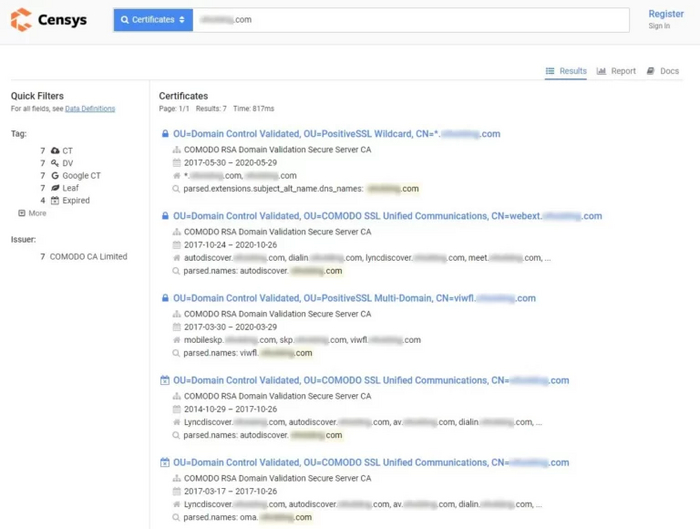Switch to the Results tab
The width and height of the screenshot is (700, 529).
click(566, 71)
